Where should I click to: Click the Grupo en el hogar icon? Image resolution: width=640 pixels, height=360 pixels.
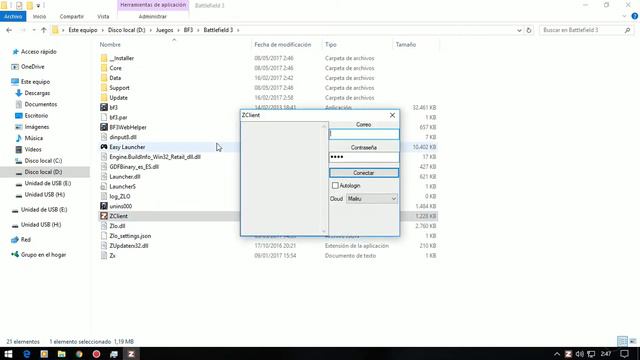pyautogui.click(x=15, y=254)
